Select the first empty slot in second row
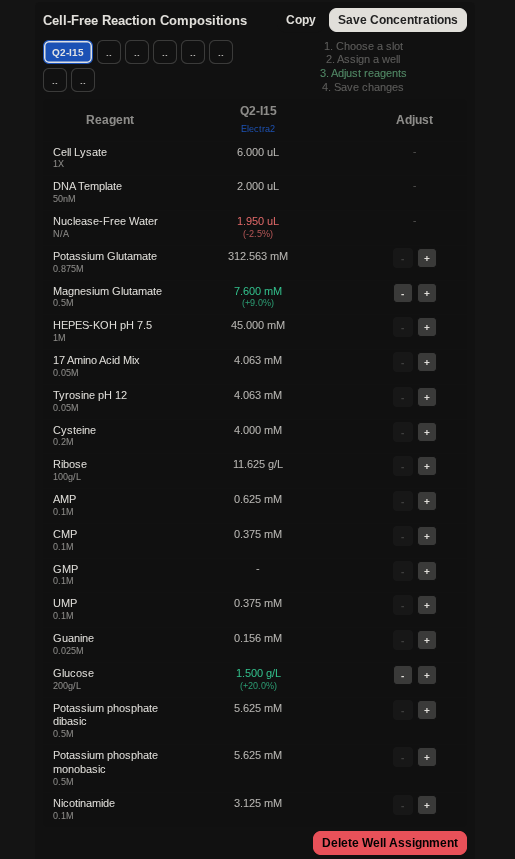 coord(55,80)
